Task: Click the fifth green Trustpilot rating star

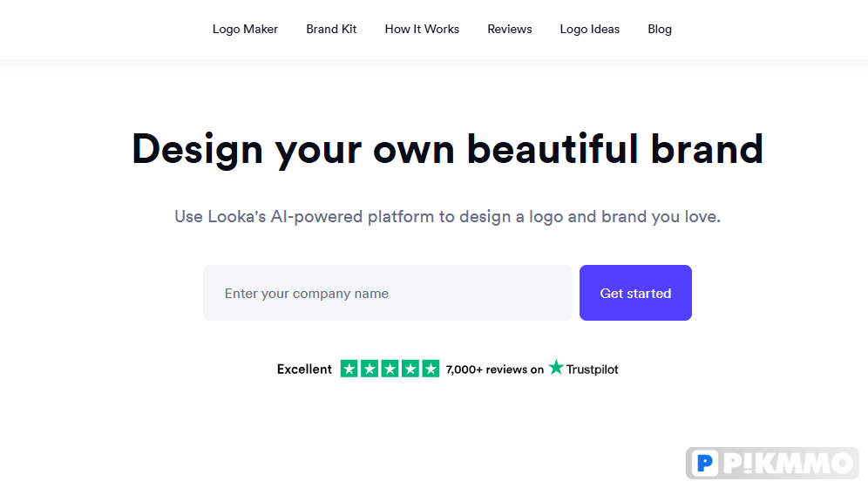Action: pyautogui.click(x=431, y=369)
